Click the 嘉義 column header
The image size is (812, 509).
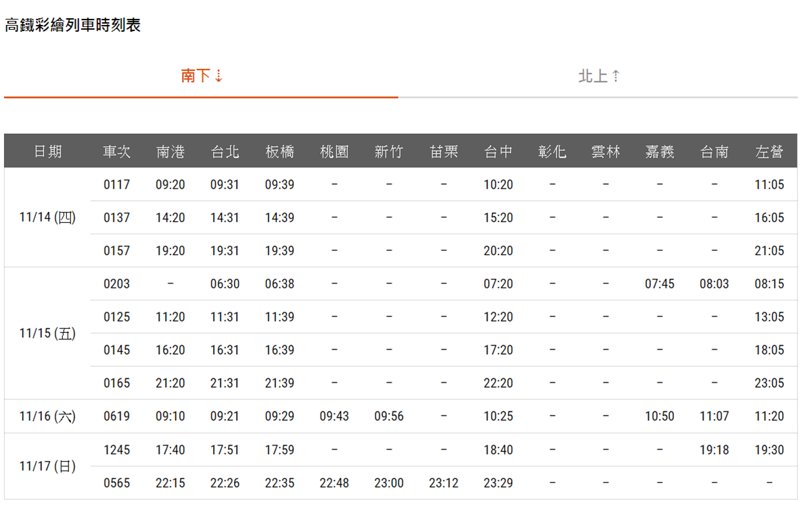pyautogui.click(x=659, y=152)
